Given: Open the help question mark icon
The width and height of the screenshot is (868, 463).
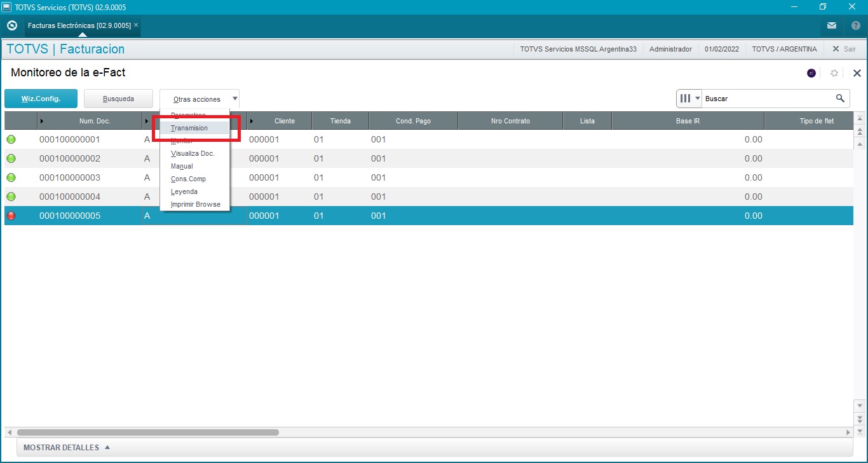Looking at the screenshot, I should pyautogui.click(x=856, y=25).
